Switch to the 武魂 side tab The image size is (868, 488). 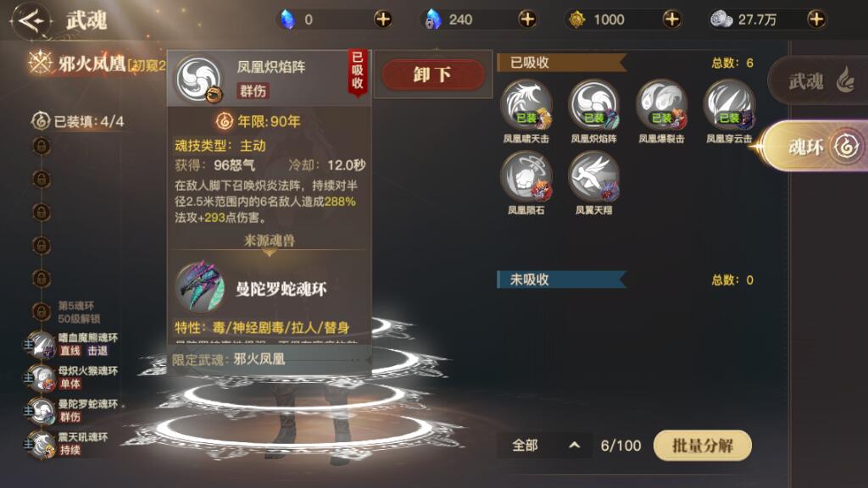point(818,81)
